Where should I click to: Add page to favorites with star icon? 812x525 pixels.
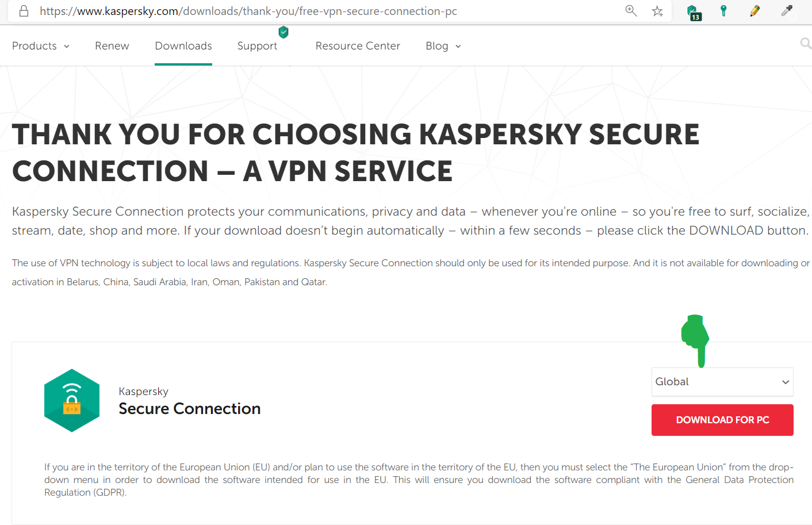(x=657, y=11)
